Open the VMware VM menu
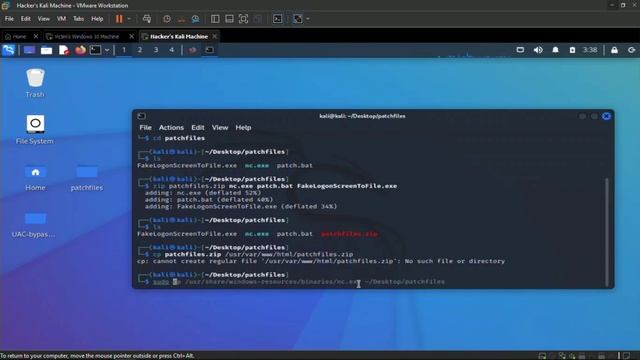 pyautogui.click(x=61, y=19)
